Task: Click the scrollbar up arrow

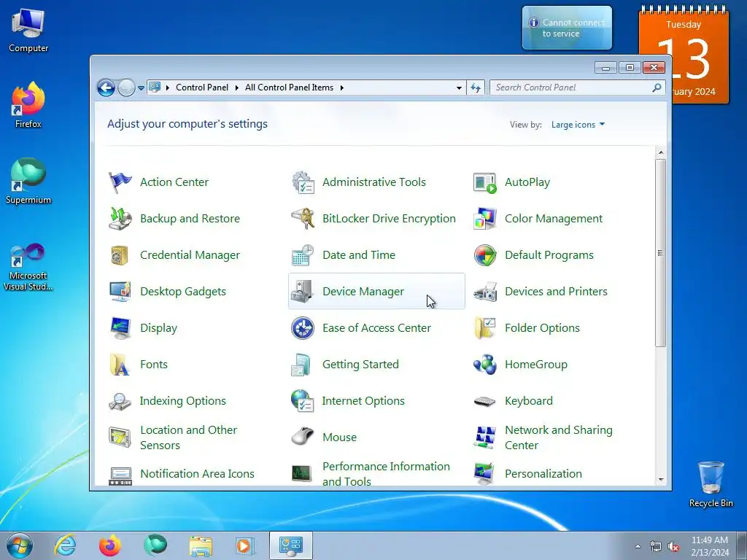Action: [661, 152]
